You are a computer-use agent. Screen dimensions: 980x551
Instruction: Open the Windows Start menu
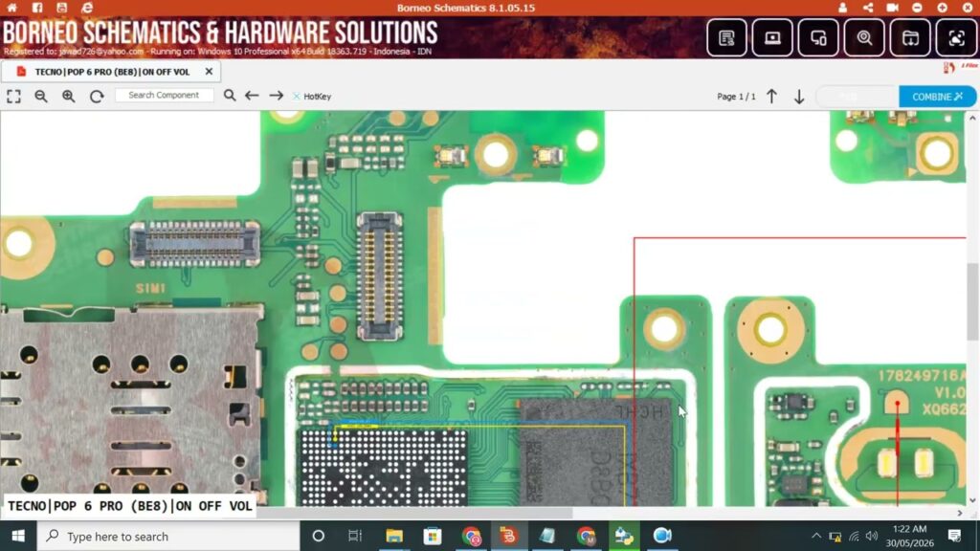[18, 536]
